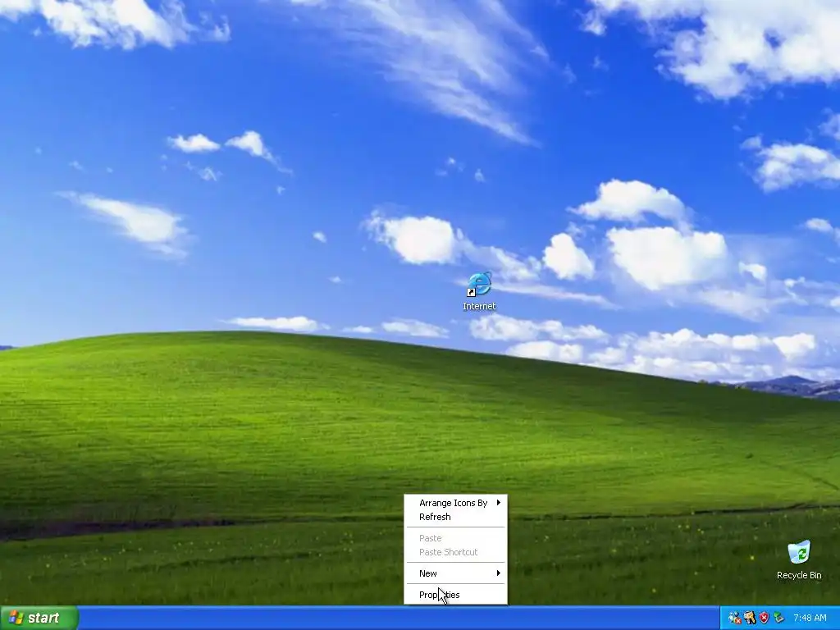840x630 pixels.
Task: Open the red shield Security Center icon
Action: [764, 619]
